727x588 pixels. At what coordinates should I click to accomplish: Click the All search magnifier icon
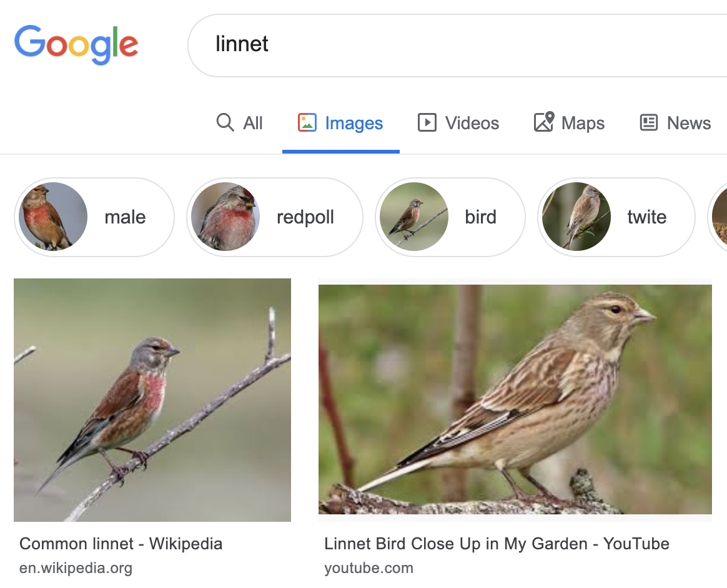225,122
